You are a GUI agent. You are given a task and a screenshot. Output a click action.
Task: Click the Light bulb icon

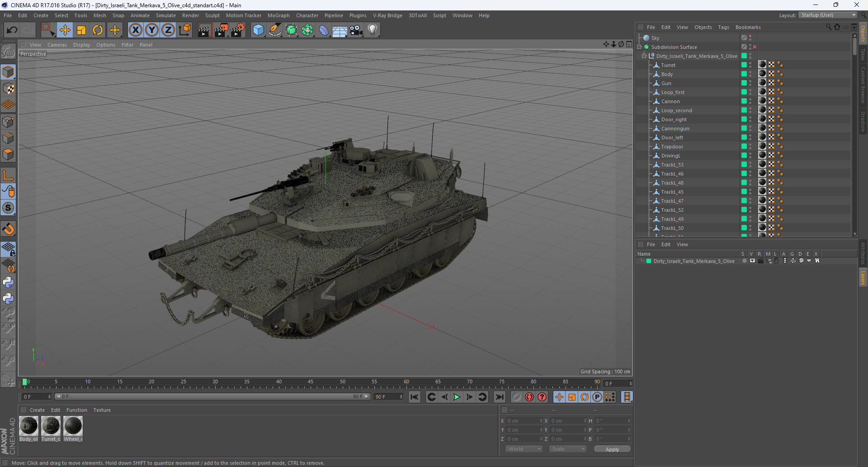click(x=373, y=30)
